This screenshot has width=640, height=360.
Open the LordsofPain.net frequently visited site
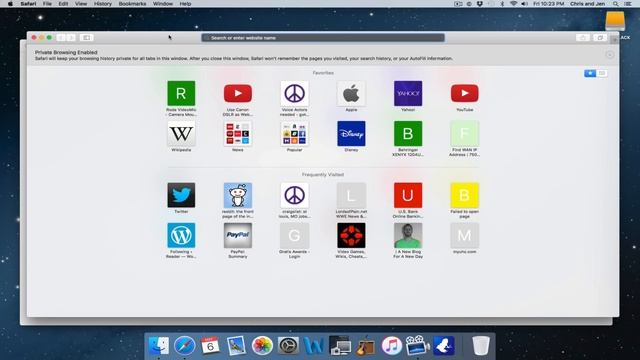tap(351, 195)
